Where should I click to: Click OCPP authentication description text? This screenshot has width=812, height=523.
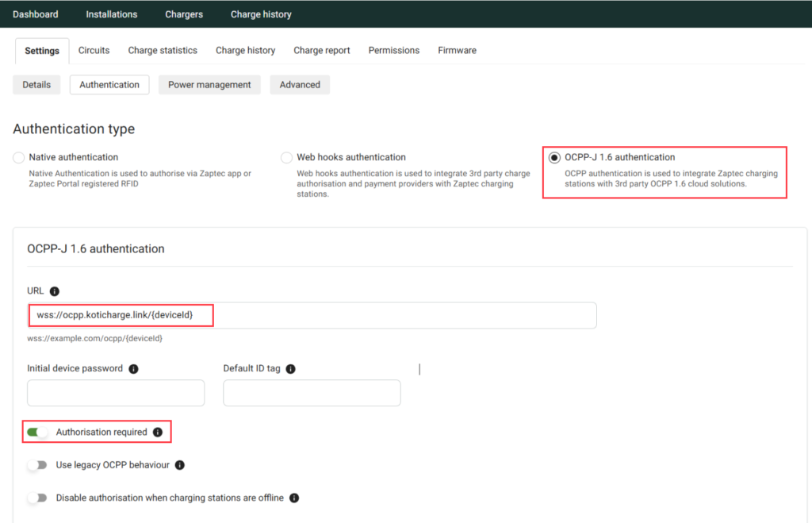671,179
